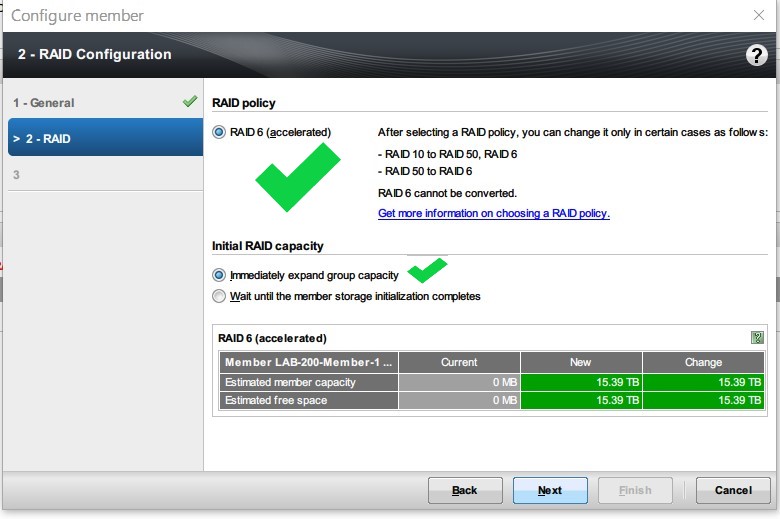Image resolution: width=780 pixels, height=519 pixels.
Task: Click Current 0 MB value for free space
Action: pos(459,400)
